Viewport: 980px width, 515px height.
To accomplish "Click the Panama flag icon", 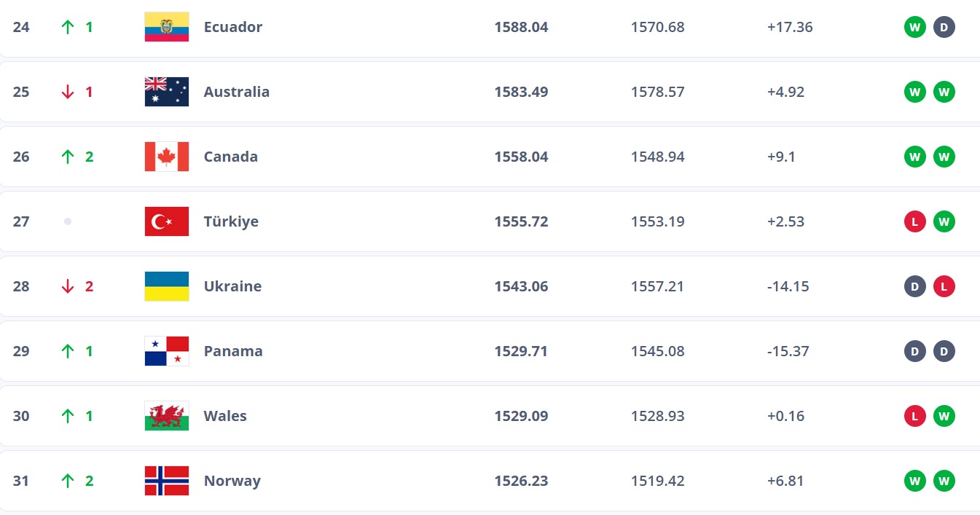I will (x=167, y=351).
